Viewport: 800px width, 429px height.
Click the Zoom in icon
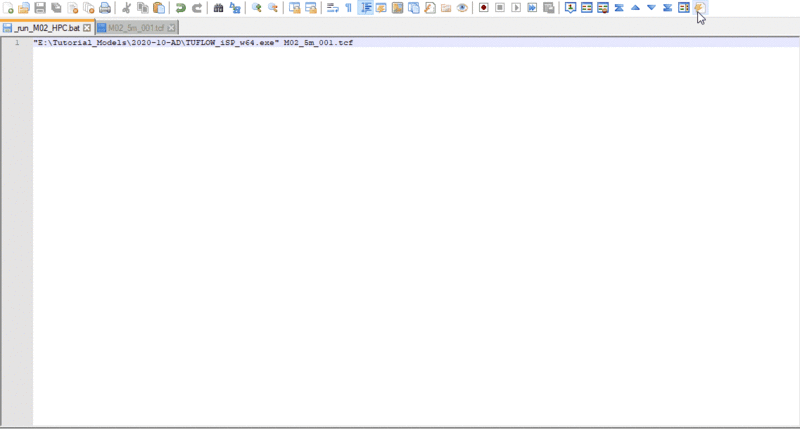(x=257, y=8)
